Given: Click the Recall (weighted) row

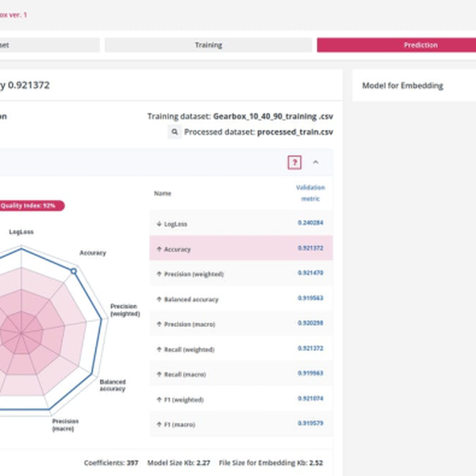Looking at the screenshot, I should point(241,349).
